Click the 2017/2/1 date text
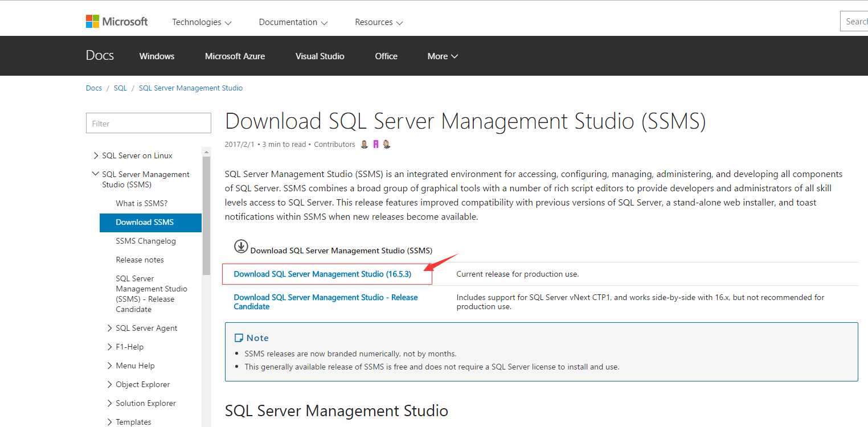Image resolution: width=868 pixels, height=427 pixels. (240, 145)
